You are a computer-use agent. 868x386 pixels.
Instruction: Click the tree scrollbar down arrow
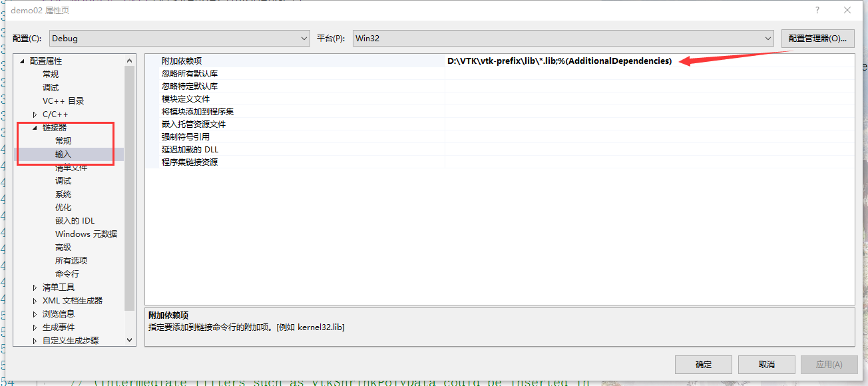coord(129,339)
